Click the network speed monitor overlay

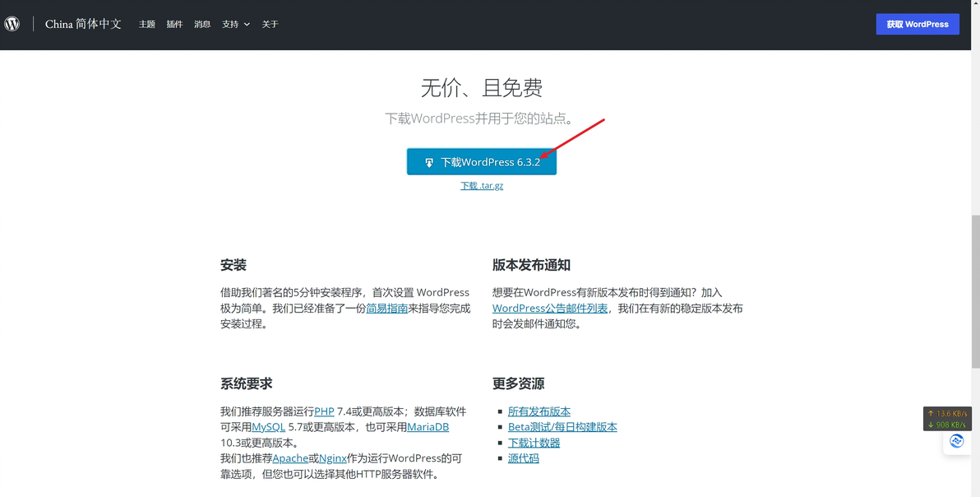point(947,419)
